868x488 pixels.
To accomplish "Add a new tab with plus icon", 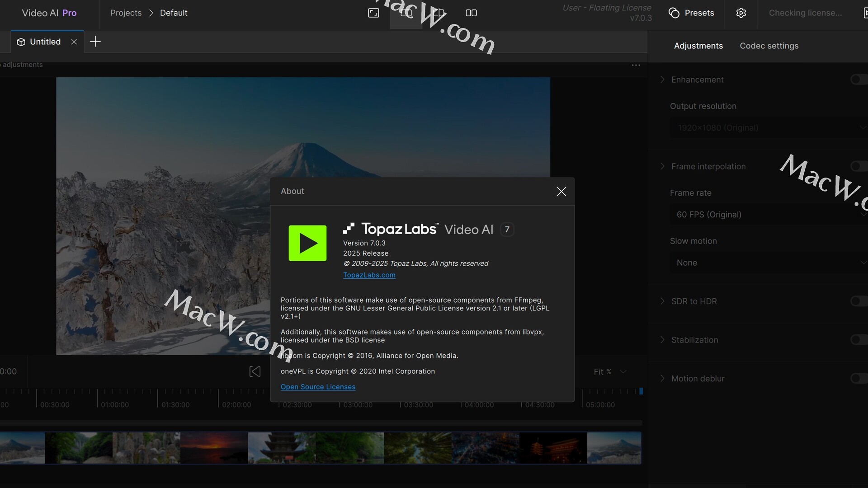I will (x=95, y=42).
